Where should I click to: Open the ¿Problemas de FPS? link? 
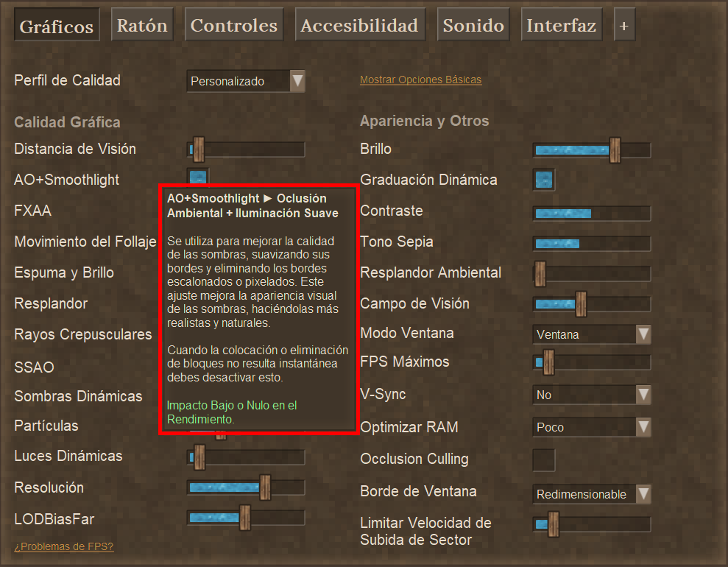64,546
